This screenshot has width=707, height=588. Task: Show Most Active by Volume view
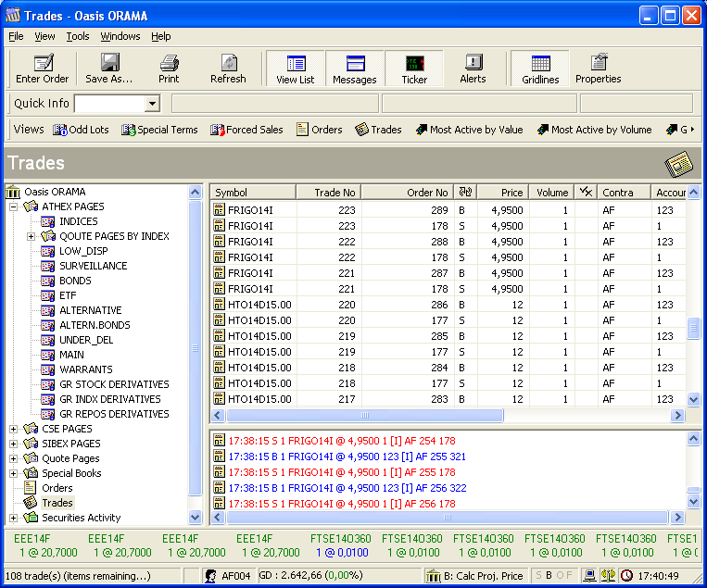[x=594, y=130]
